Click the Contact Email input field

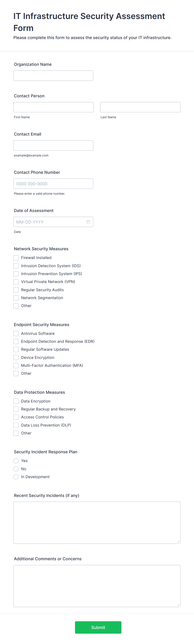53,145
